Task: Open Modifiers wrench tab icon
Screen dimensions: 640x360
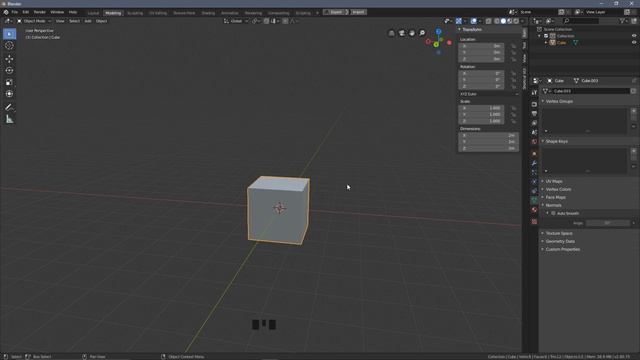Action: (534, 163)
